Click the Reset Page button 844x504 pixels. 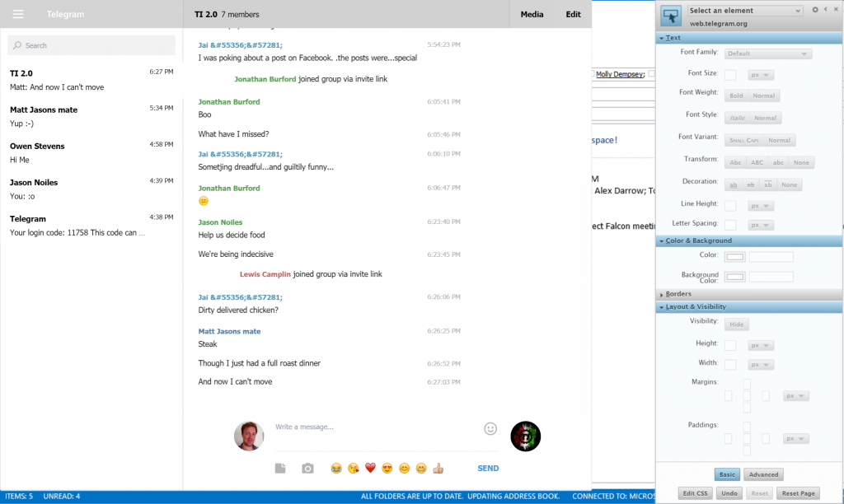coord(798,493)
